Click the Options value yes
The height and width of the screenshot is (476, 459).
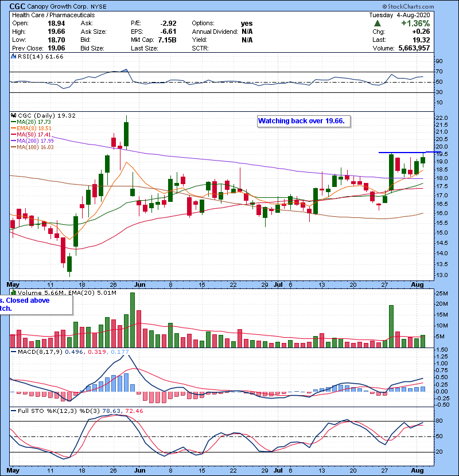247,24
